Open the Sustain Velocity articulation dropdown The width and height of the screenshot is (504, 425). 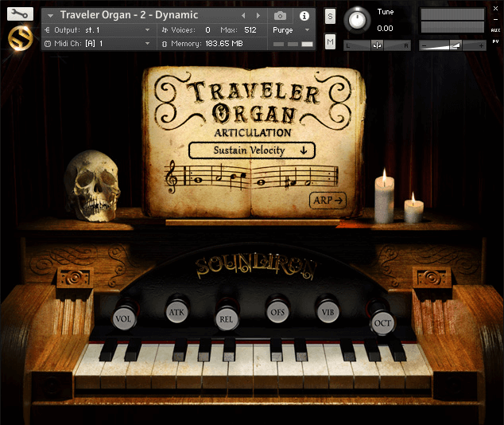[x=252, y=150]
